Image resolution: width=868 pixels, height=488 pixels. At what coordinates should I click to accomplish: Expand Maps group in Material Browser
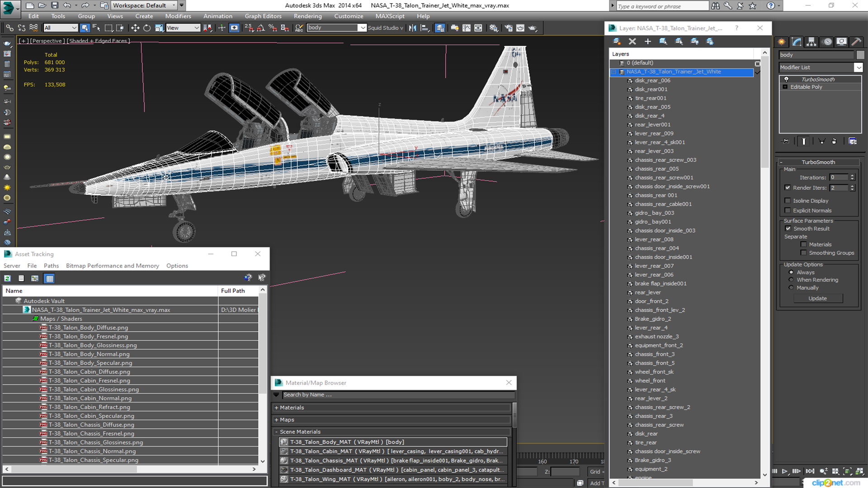click(276, 420)
